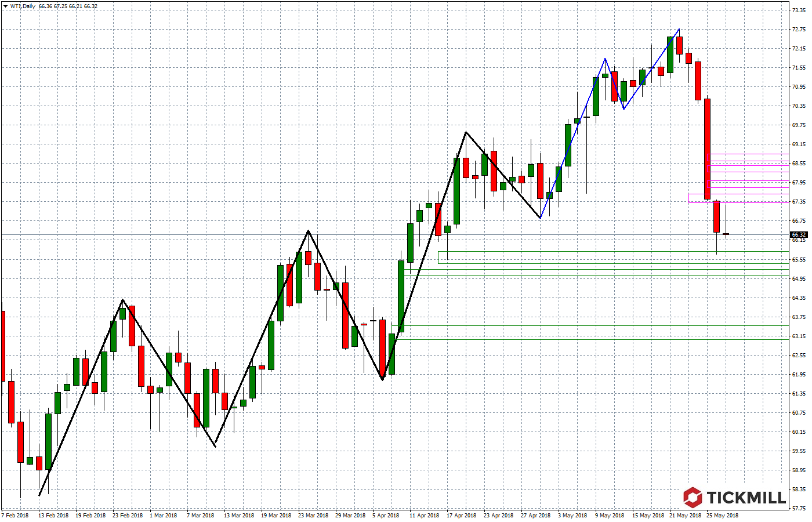The image size is (812, 522).
Task: Click the 70.35 price axis label
Action: click(799, 106)
